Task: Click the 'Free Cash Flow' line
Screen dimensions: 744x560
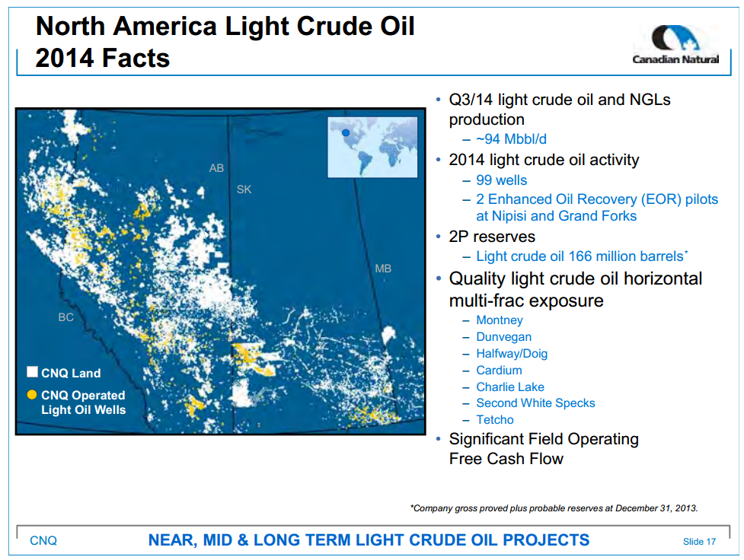Action: point(506,459)
